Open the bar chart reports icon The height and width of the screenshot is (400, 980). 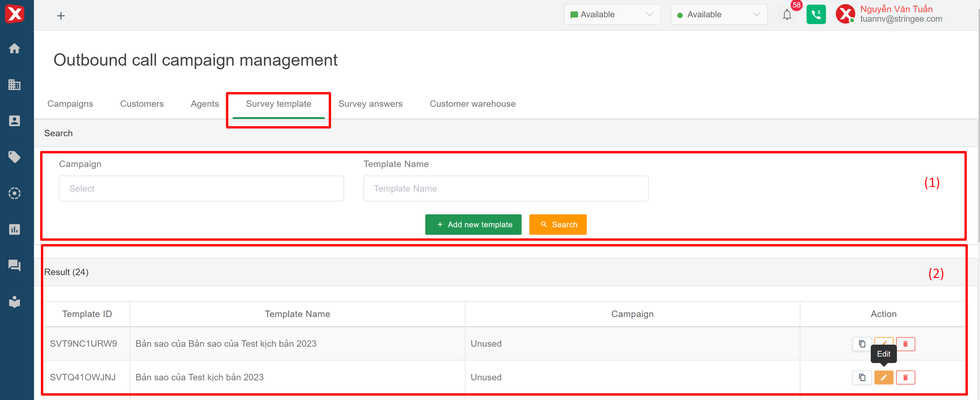coord(14,230)
